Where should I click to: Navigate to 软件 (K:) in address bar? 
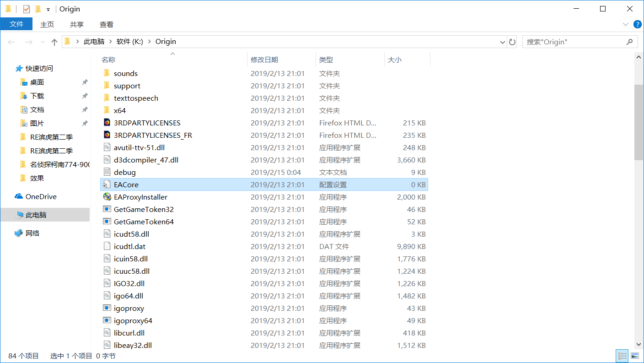pos(130,42)
